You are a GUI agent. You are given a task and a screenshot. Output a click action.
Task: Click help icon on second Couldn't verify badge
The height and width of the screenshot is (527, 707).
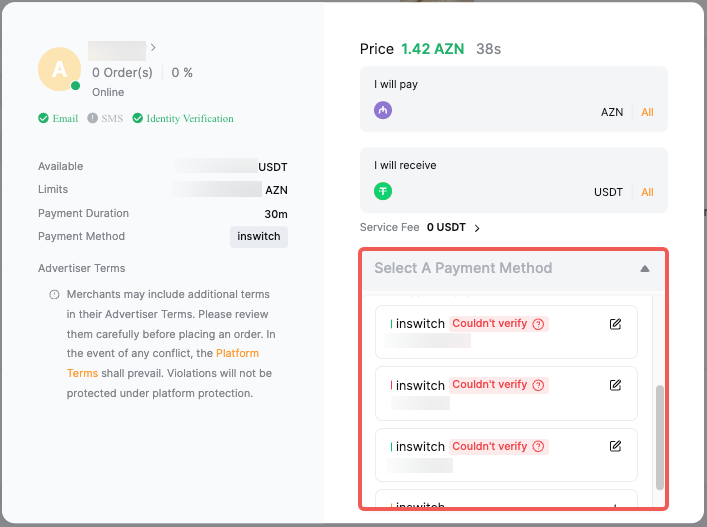click(x=538, y=385)
